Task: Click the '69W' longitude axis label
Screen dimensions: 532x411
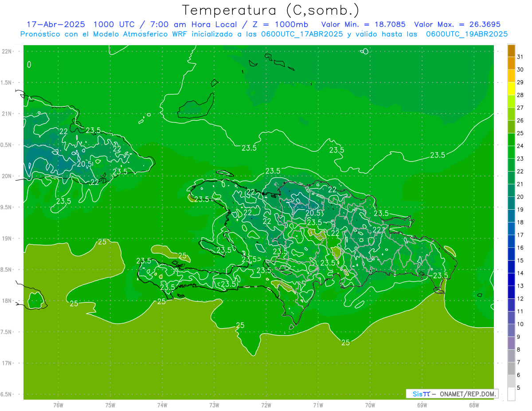Action: click(x=422, y=405)
